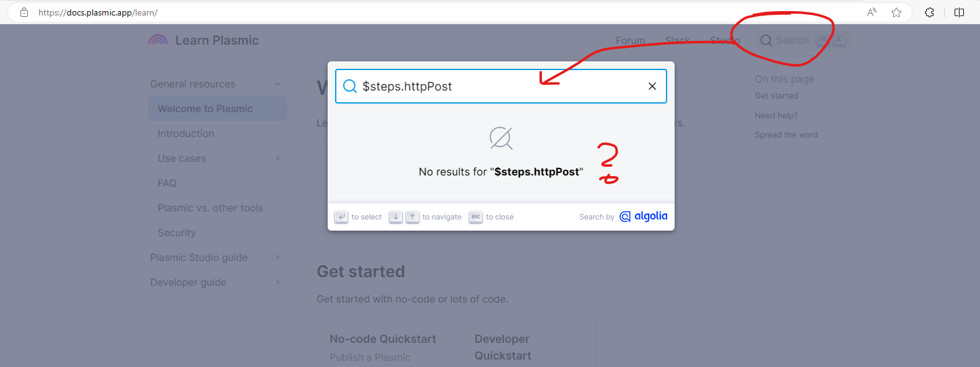Click the Plasmic rainbow logo

158,40
